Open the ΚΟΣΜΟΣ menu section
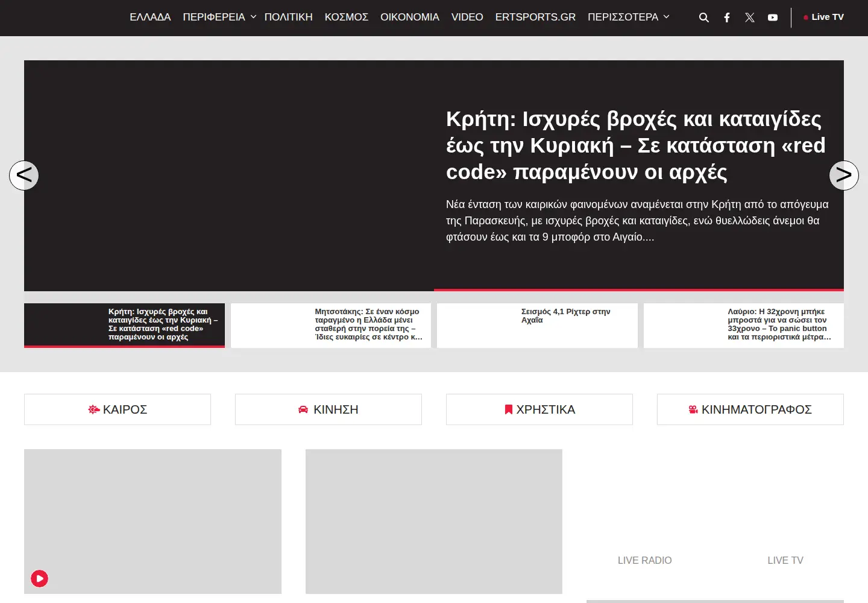868x603 pixels. coord(347,17)
